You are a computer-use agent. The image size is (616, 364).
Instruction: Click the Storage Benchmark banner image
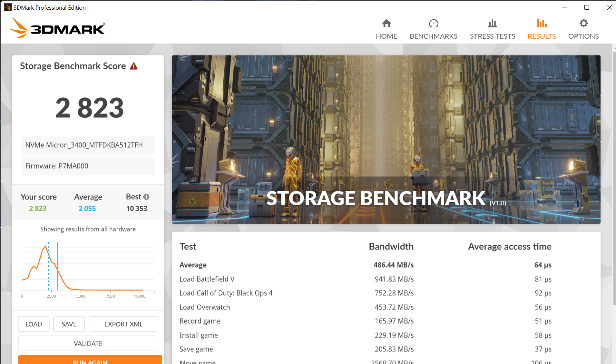386,139
